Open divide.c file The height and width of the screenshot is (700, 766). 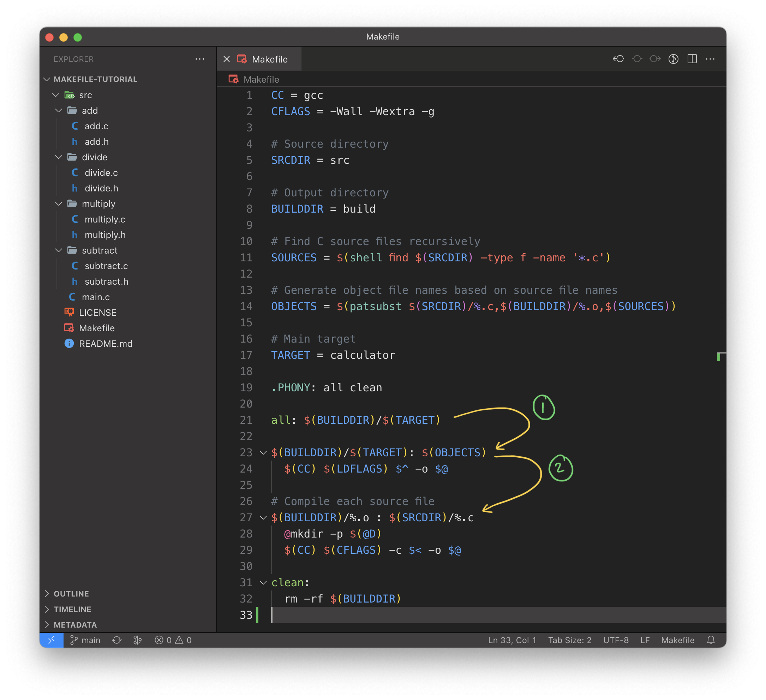(x=101, y=173)
